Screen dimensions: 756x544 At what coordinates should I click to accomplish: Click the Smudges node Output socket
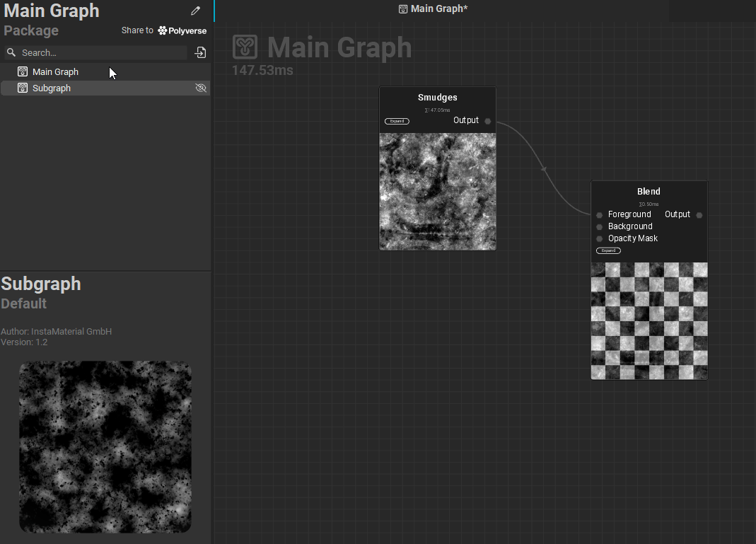(x=488, y=121)
